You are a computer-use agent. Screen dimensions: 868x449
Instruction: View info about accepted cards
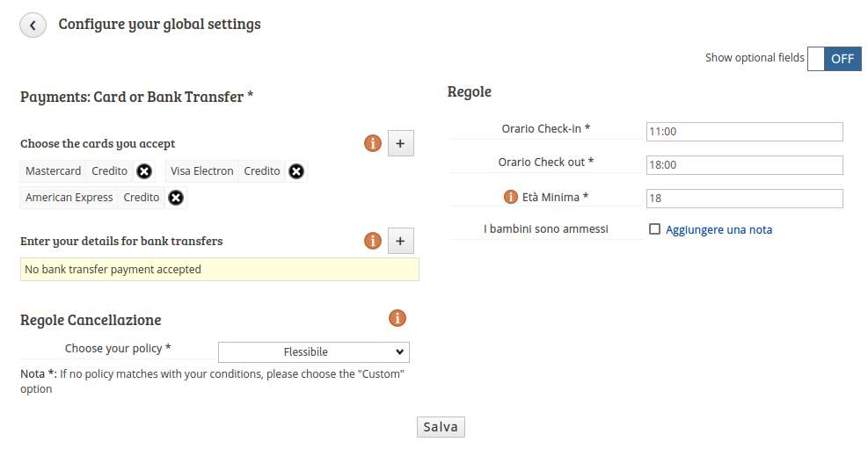[373, 144]
